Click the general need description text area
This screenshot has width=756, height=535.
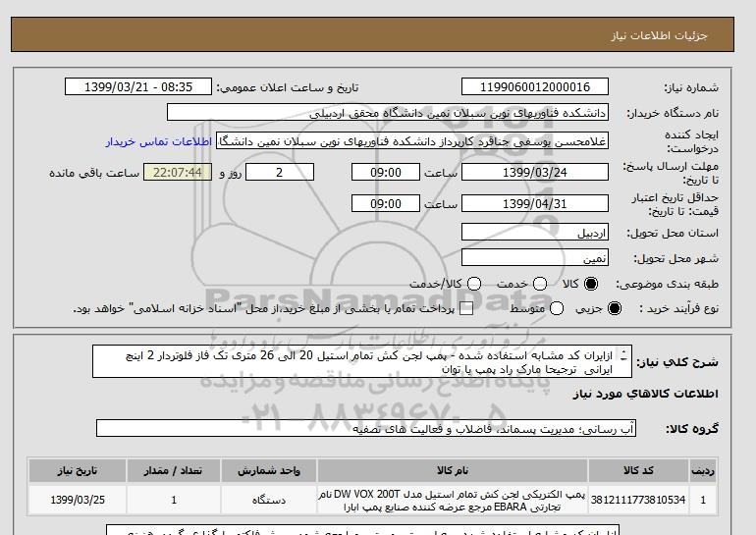(362, 361)
